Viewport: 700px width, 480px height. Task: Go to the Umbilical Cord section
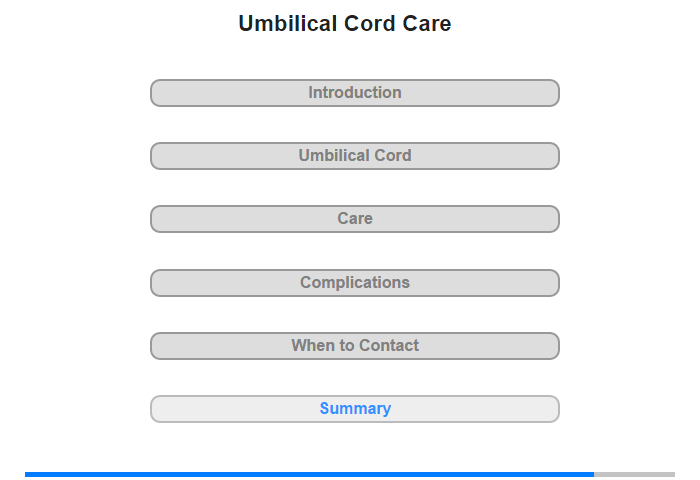355,156
